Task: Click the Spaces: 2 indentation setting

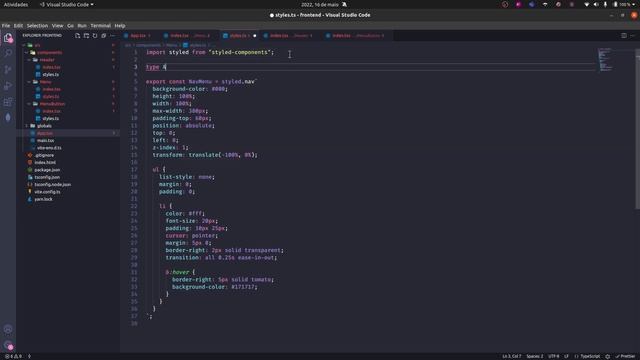Action: point(535,356)
